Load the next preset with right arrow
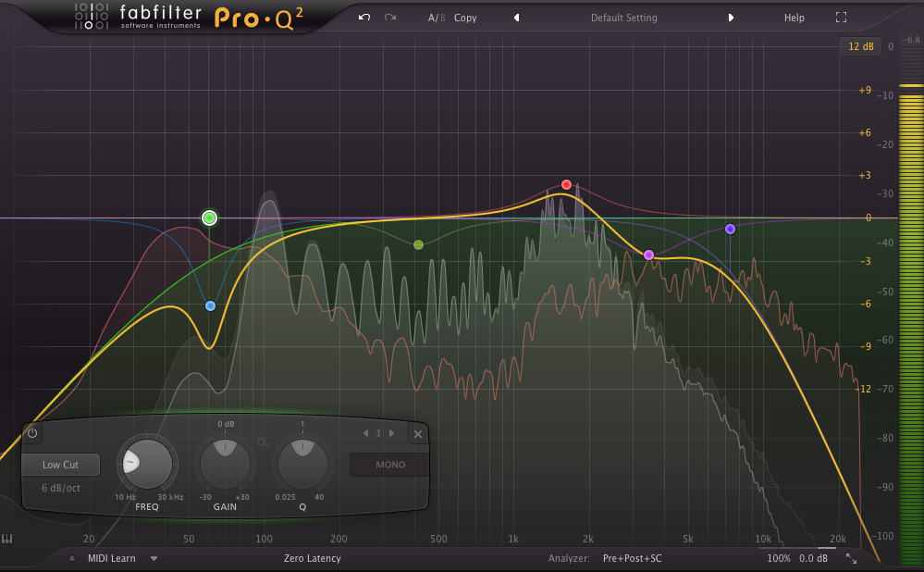This screenshot has height=572, width=924. pyautogui.click(x=731, y=18)
